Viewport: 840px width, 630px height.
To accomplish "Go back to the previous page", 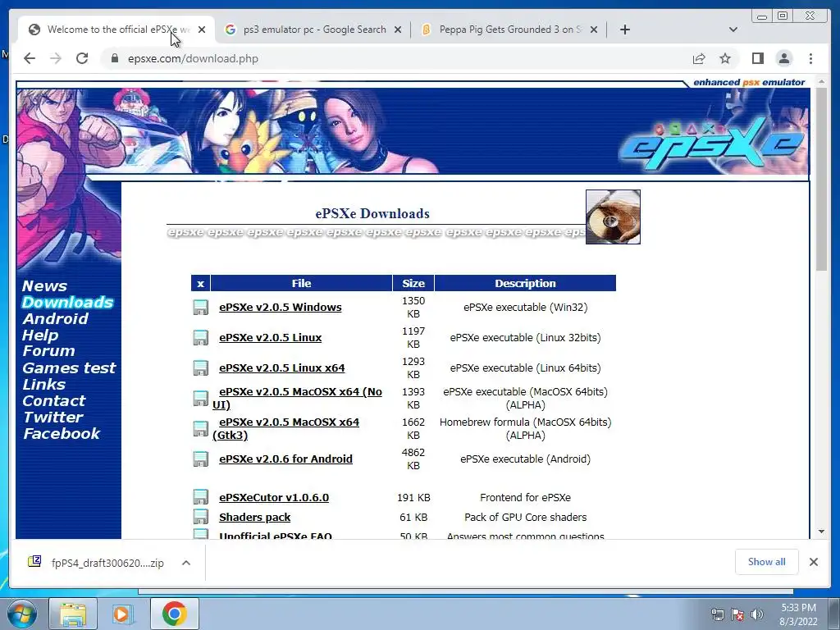I will click(x=30, y=58).
